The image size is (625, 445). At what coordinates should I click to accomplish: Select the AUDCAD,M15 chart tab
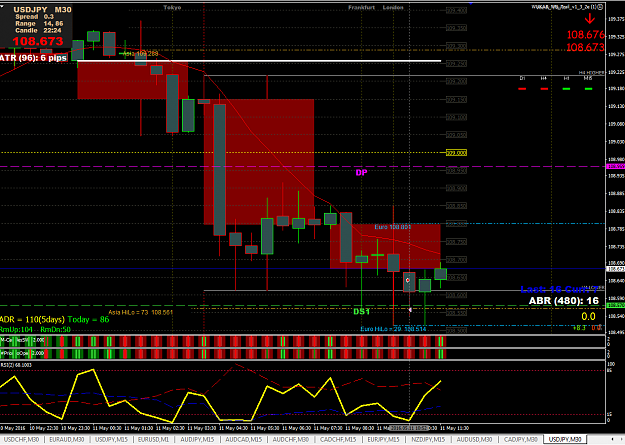point(243,439)
